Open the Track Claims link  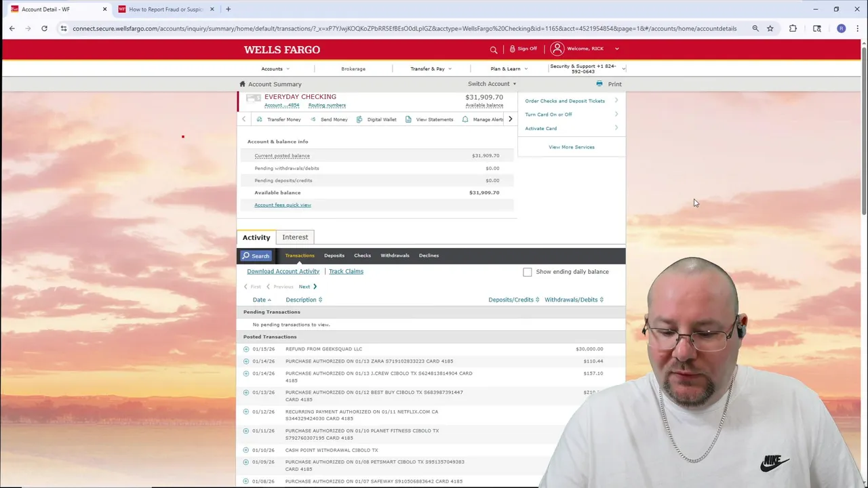(346, 271)
